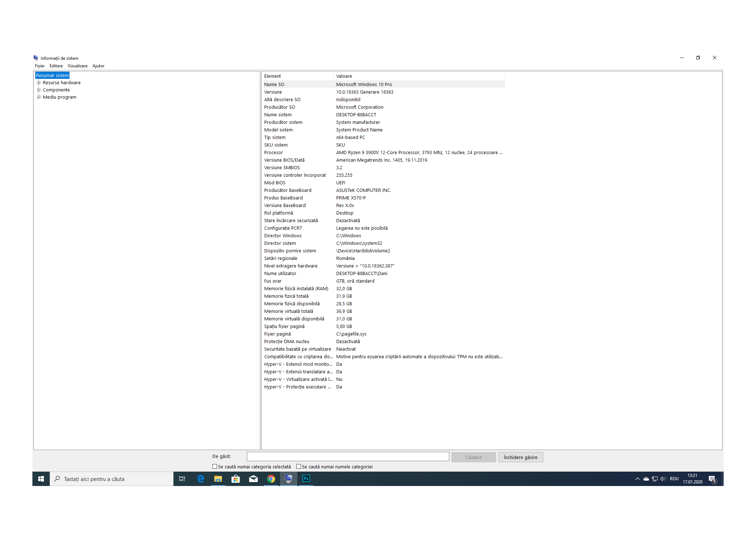Select the Tip sistem row
Viewport: 756px width, 540px height.
click(383, 138)
